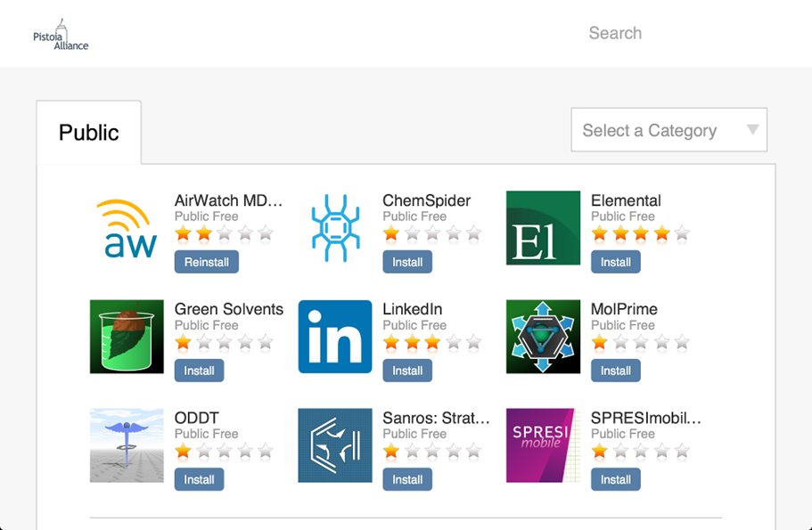
Task: Click the Pistoia Alliance logo
Action: pos(61,34)
